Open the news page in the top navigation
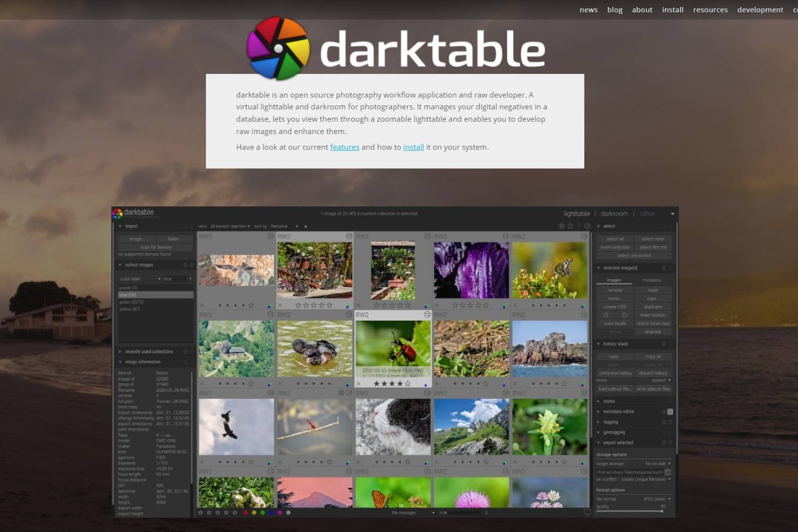The width and height of the screenshot is (798, 532). pos(588,10)
